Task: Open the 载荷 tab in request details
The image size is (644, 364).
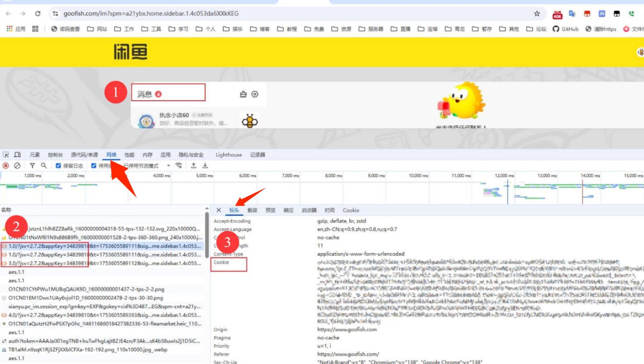Action: coord(252,210)
